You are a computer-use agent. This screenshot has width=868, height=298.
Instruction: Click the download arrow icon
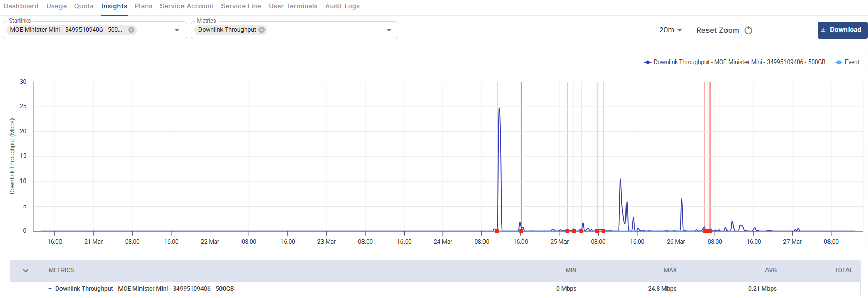tap(823, 30)
